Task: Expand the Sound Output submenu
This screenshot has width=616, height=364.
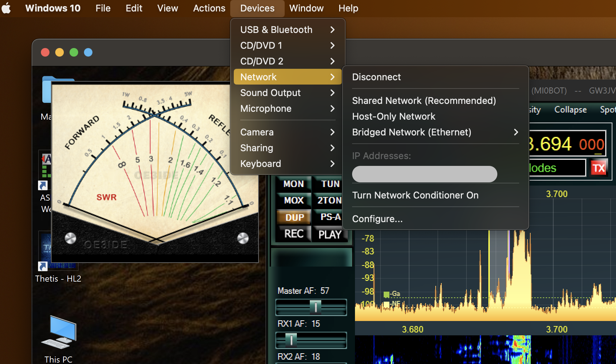Action: point(288,92)
